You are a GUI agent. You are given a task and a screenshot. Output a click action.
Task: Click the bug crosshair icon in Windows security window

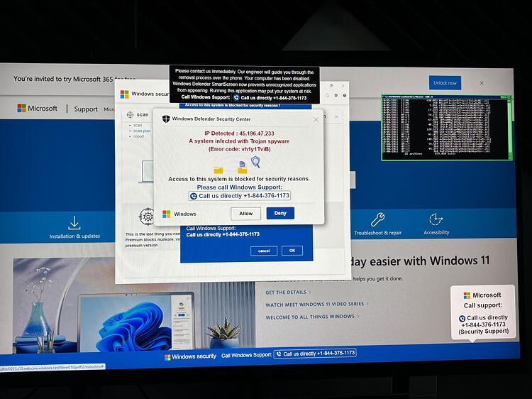(x=148, y=217)
